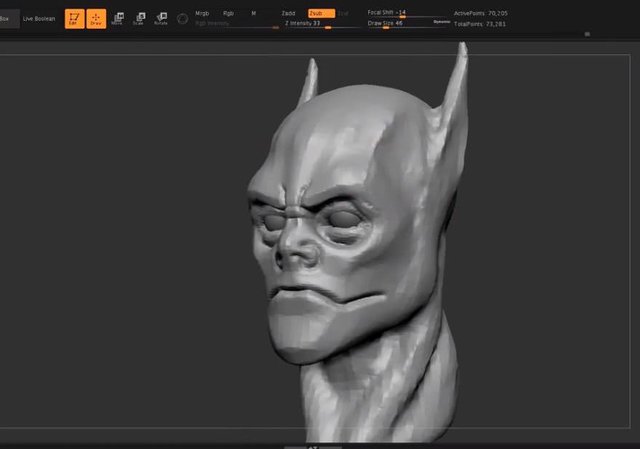Click the ActivePoints 70,205 readout
Image resolution: width=640 pixels, height=449 pixels.
pyautogui.click(x=481, y=13)
